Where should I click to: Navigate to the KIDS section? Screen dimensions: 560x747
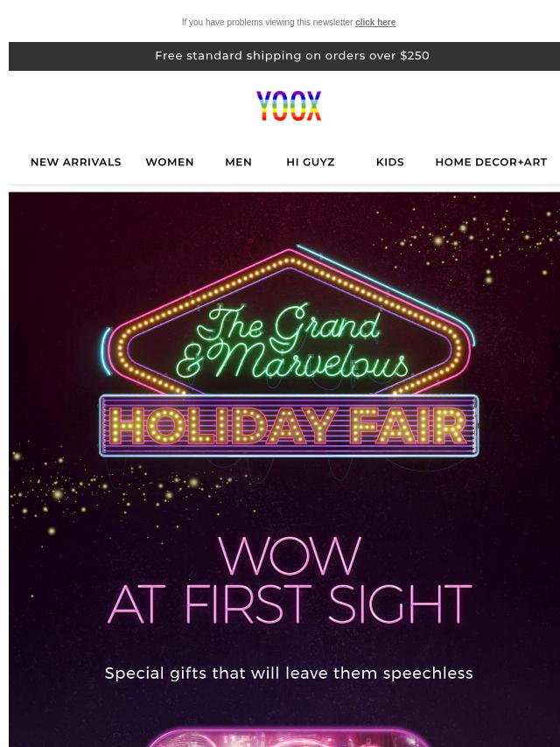[x=390, y=162]
